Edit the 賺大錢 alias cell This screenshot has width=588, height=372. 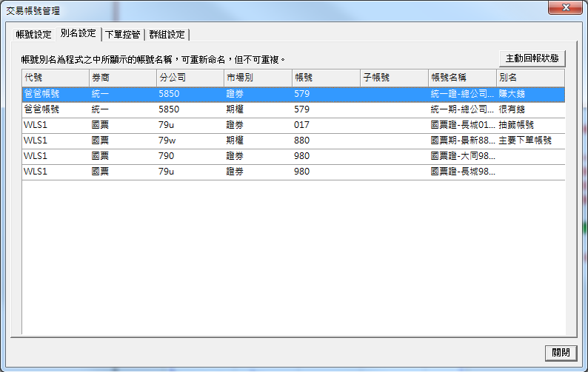[530, 94]
